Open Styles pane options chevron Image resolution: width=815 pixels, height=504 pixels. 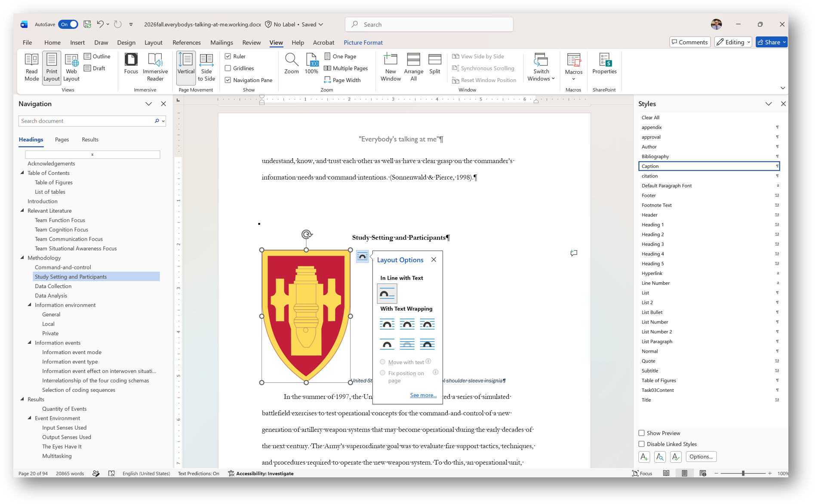(x=768, y=104)
